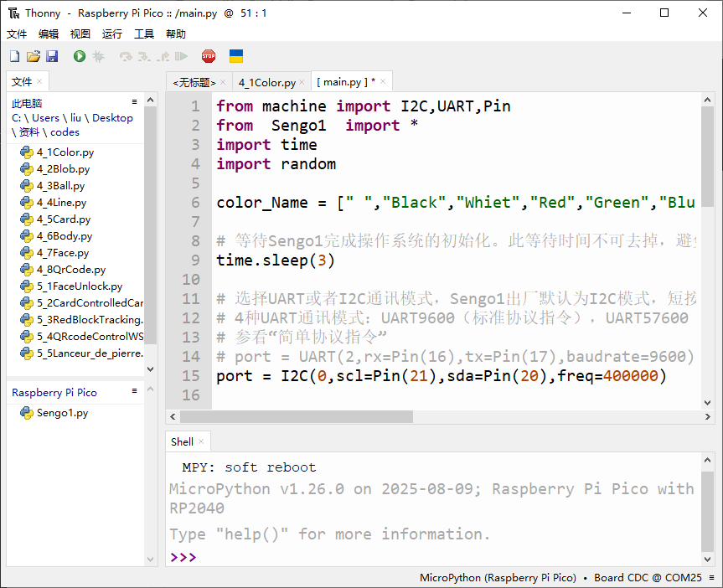Screen dimensions: 723x588
Task: Open interpreter menu icon in status bar
Action: pyautogui.click(x=712, y=577)
